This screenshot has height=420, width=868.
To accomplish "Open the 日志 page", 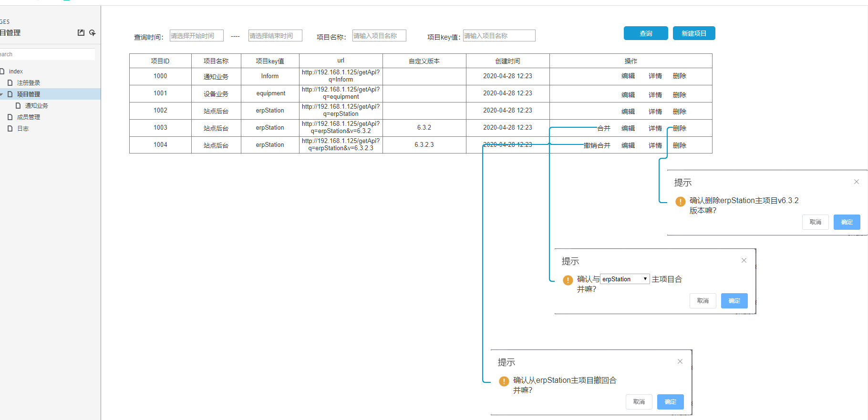I will (23, 128).
